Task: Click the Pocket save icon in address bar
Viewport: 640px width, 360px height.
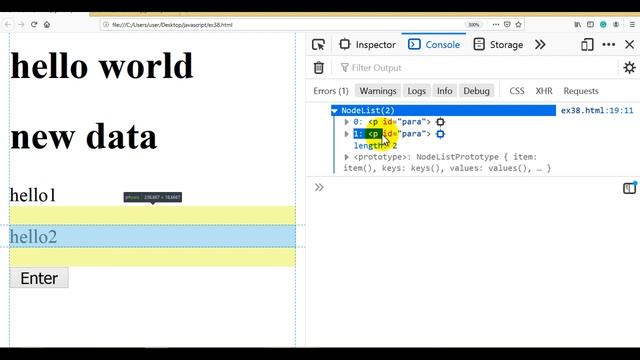Action: point(507,24)
